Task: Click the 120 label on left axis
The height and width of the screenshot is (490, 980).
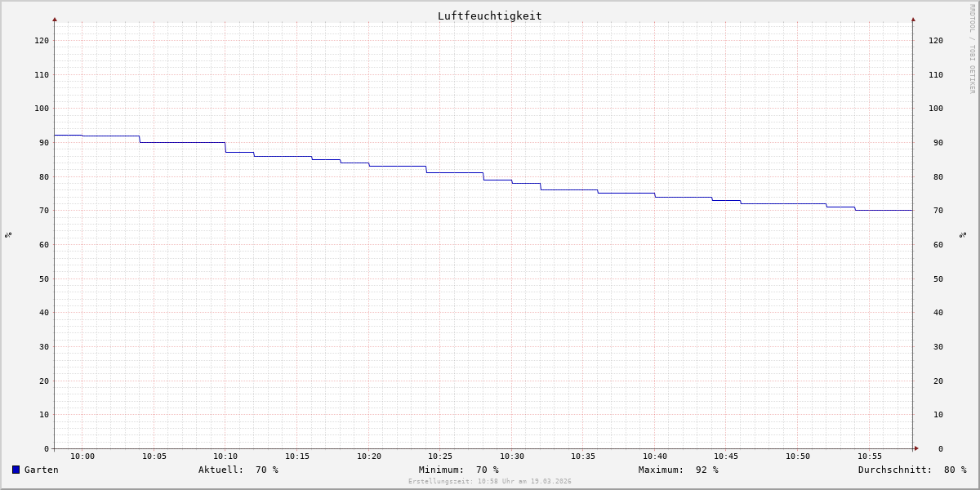Action: point(42,40)
